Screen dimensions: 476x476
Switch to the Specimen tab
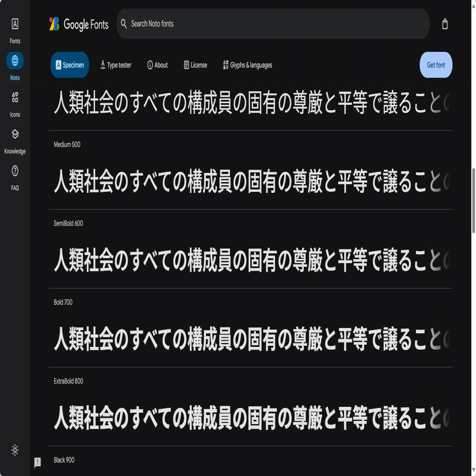point(70,65)
